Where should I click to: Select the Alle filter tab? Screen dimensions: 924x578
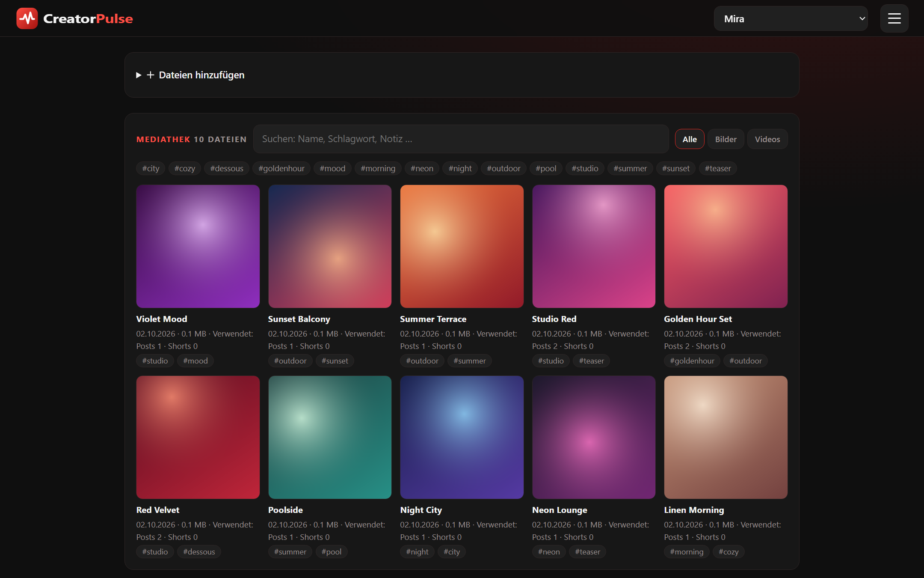(690, 139)
